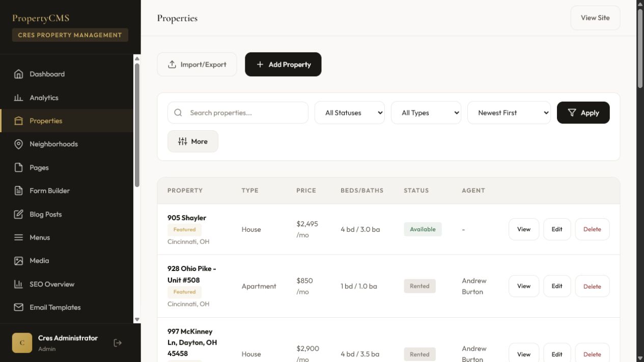
Task: Click the sidebar scrollbar up arrow
Action: click(x=137, y=58)
